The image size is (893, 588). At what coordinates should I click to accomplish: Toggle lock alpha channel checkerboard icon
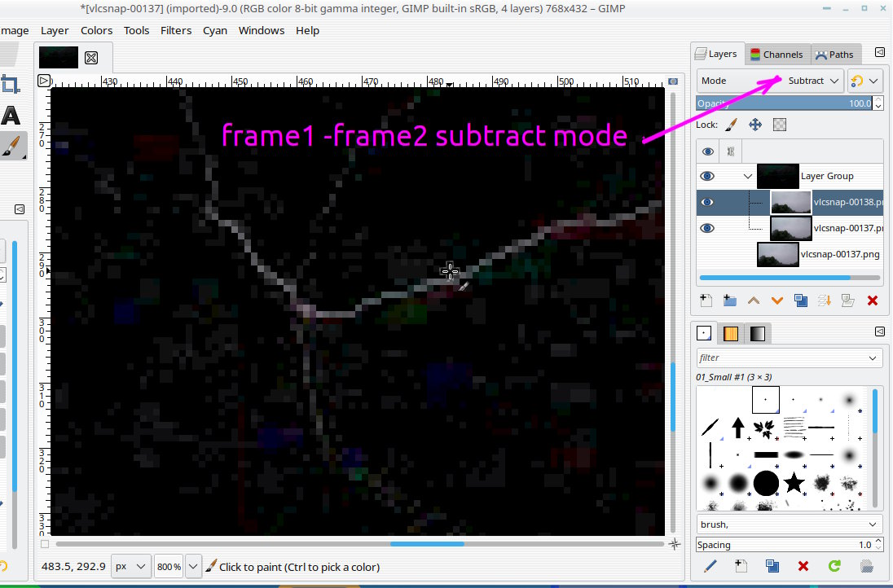(780, 125)
